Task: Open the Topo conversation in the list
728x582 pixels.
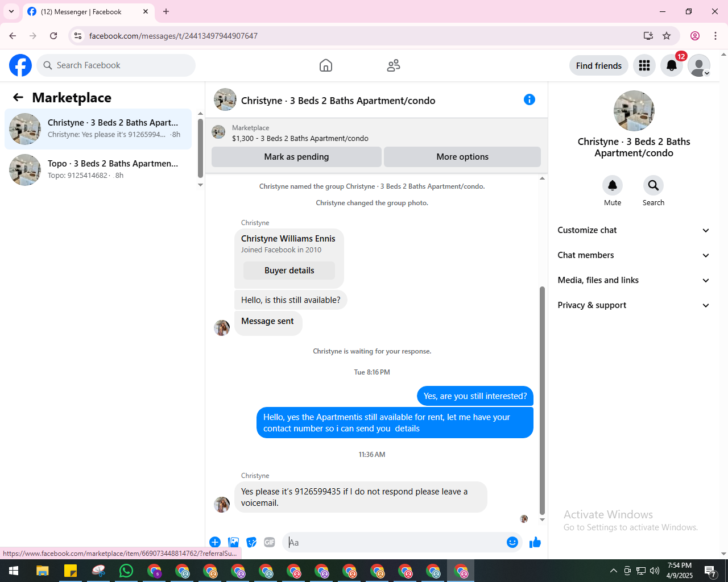Action: pos(98,170)
